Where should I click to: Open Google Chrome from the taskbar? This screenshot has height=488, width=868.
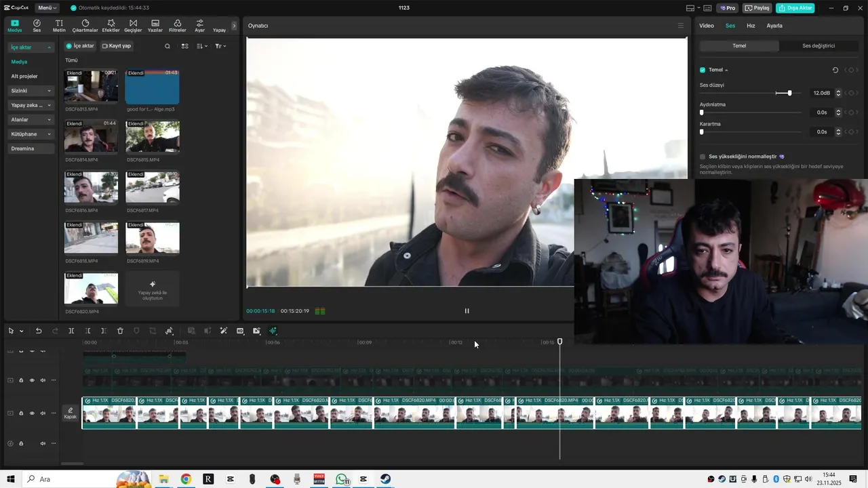click(186, 479)
